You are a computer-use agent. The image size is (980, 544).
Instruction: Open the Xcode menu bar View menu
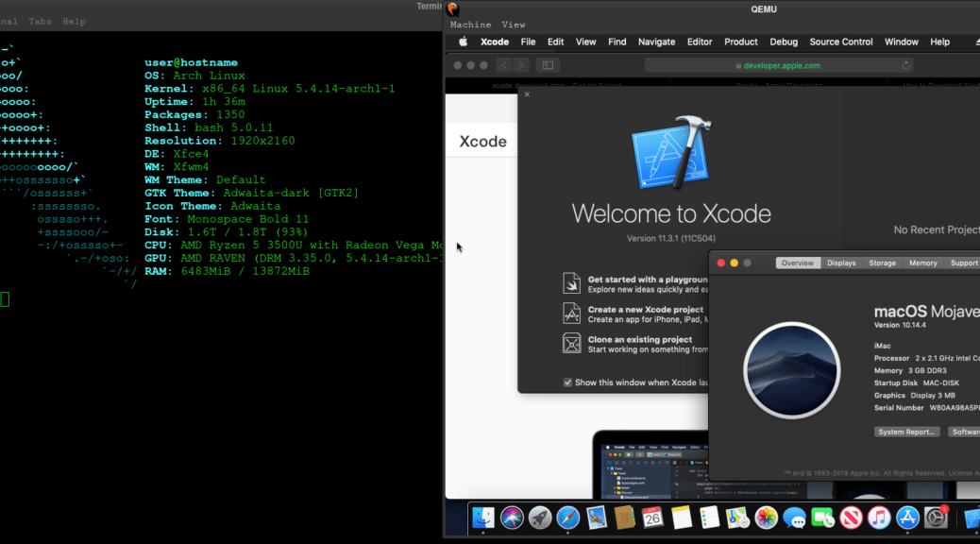click(585, 42)
